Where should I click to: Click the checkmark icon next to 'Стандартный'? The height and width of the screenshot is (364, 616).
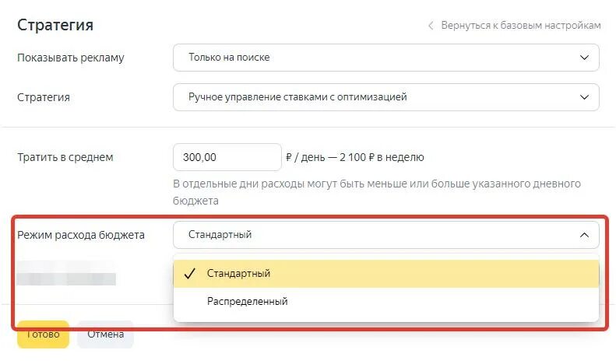coord(190,274)
